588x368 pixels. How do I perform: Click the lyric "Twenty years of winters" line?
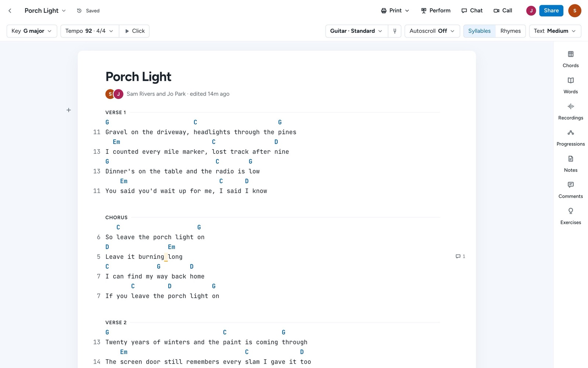[206, 342]
